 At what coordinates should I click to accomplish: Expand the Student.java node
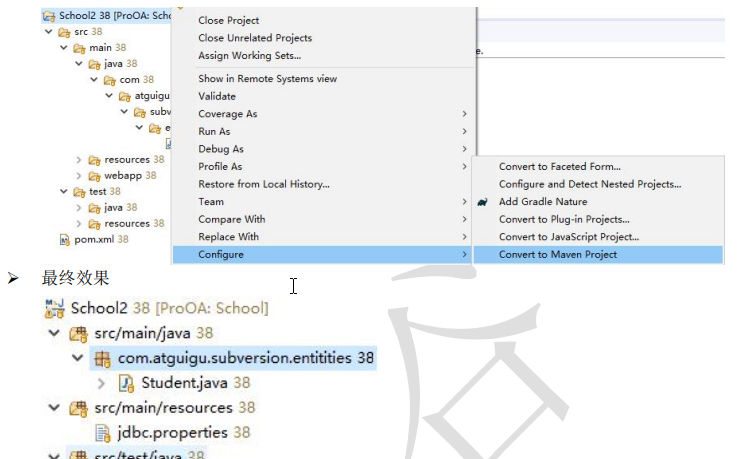(x=101, y=383)
